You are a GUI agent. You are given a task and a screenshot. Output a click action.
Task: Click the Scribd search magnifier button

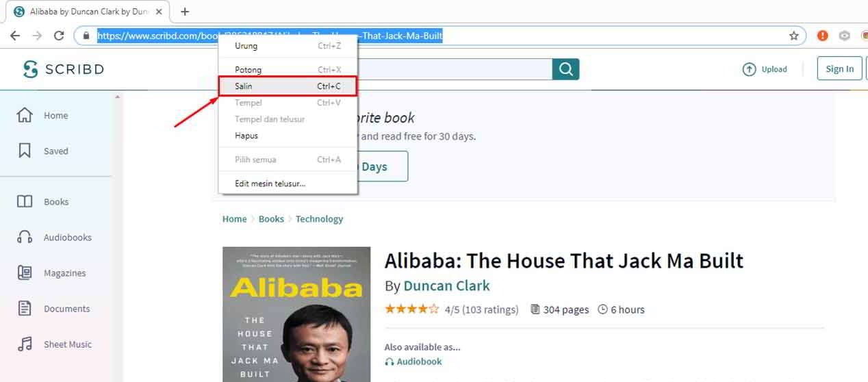(566, 69)
